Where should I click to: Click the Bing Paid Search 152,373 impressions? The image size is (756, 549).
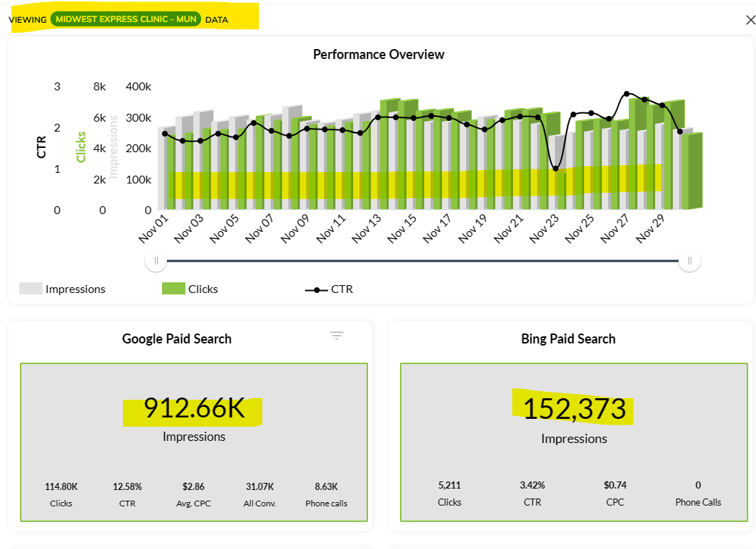(x=574, y=410)
